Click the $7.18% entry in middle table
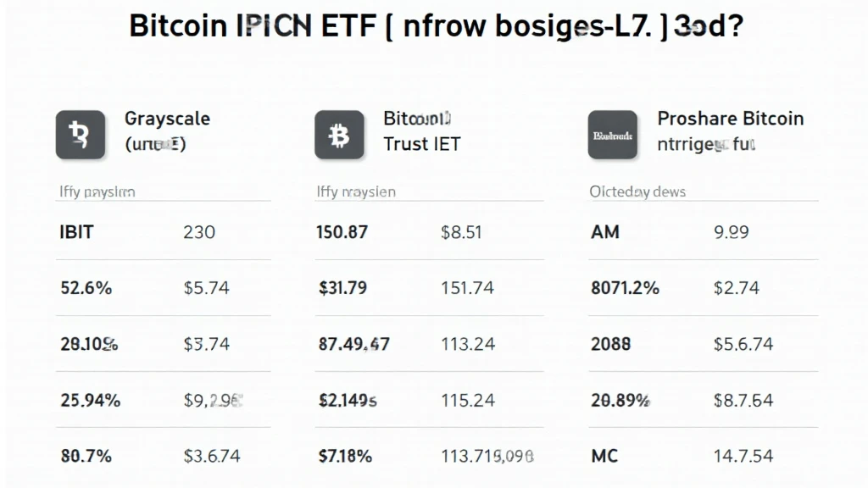Screen dimensions: 868x488 (x=345, y=456)
